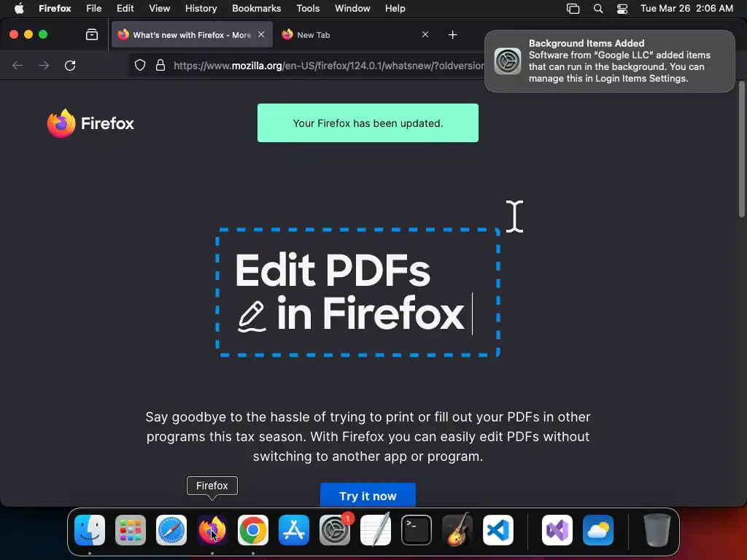Reload the current page
Image resolution: width=747 pixels, height=560 pixels.
[70, 65]
